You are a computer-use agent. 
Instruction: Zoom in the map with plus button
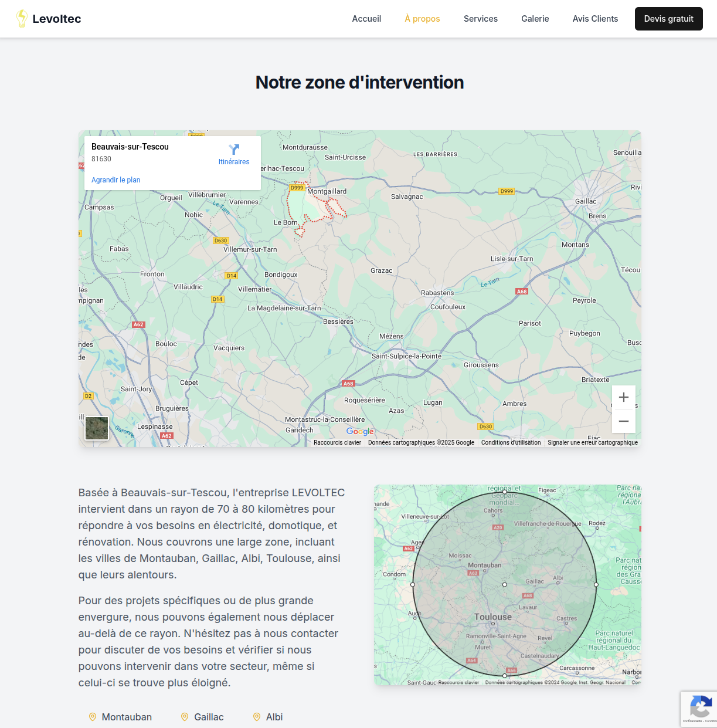point(623,397)
